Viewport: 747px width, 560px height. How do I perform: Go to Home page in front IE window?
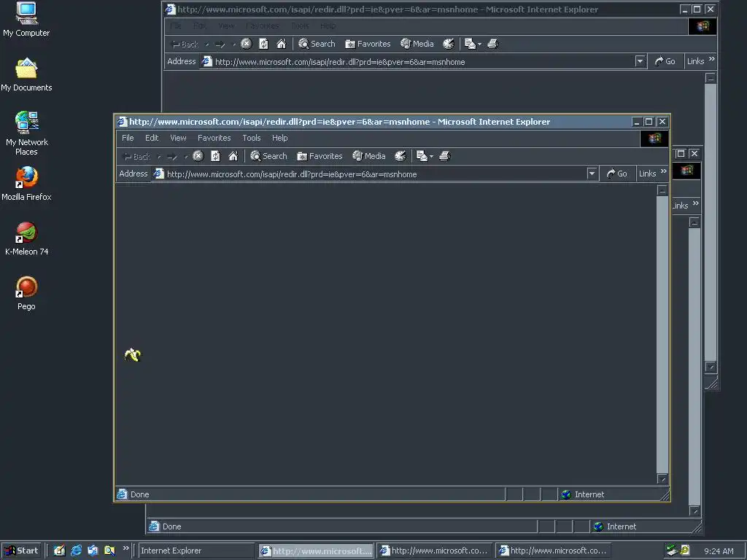pos(233,156)
